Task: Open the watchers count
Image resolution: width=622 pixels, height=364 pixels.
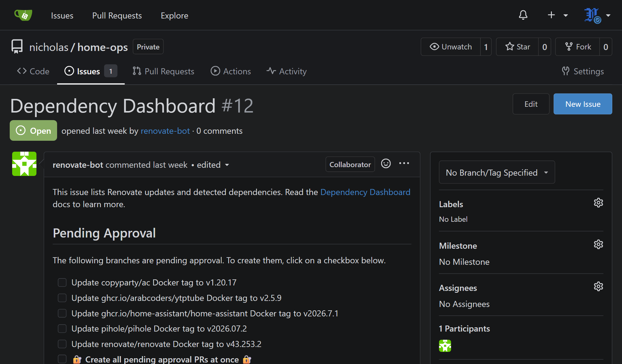Action: click(486, 47)
